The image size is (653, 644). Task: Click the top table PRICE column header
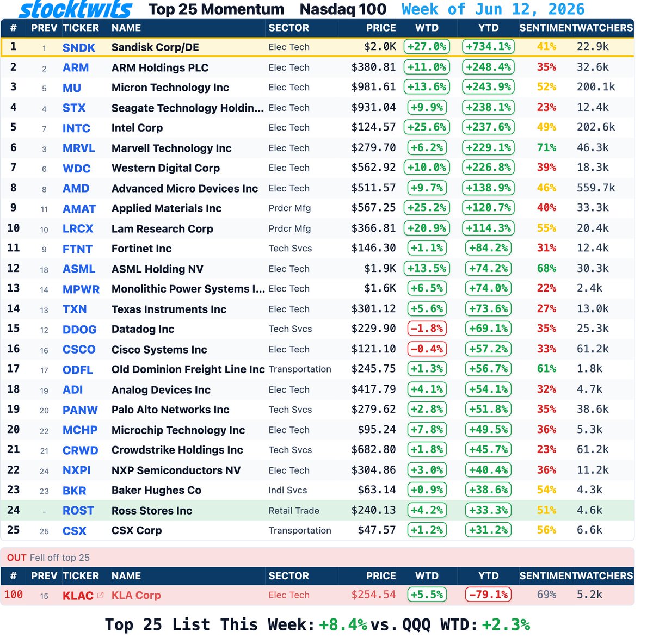pos(381,28)
